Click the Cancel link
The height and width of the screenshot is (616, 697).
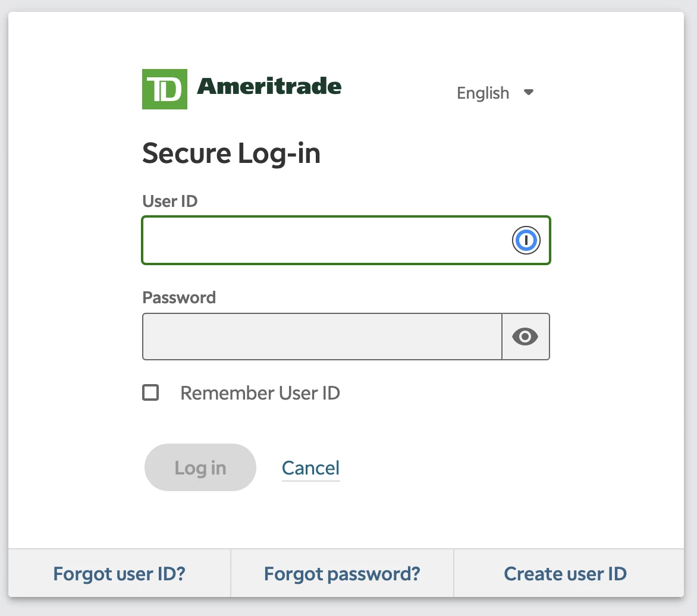click(x=310, y=468)
